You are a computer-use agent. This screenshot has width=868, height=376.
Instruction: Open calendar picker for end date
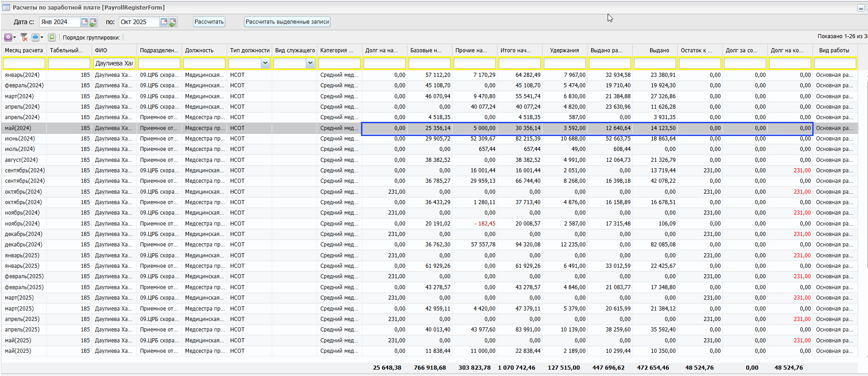164,22
